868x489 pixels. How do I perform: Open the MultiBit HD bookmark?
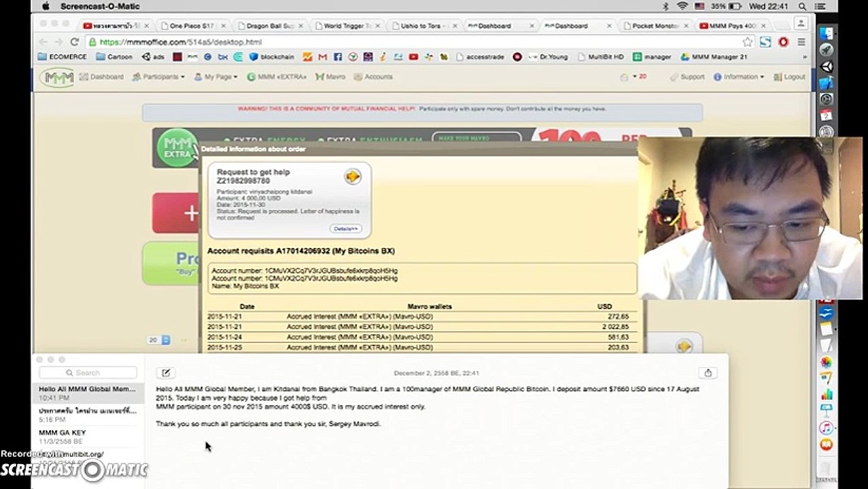click(601, 57)
